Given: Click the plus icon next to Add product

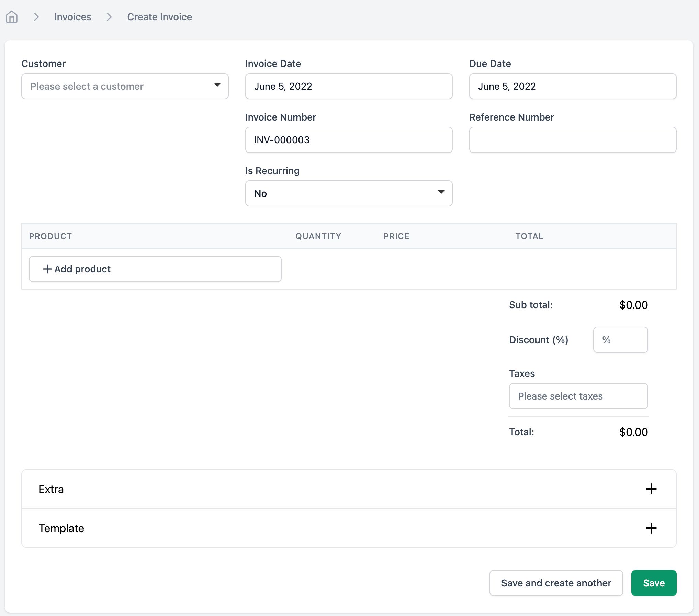Looking at the screenshot, I should [x=47, y=269].
